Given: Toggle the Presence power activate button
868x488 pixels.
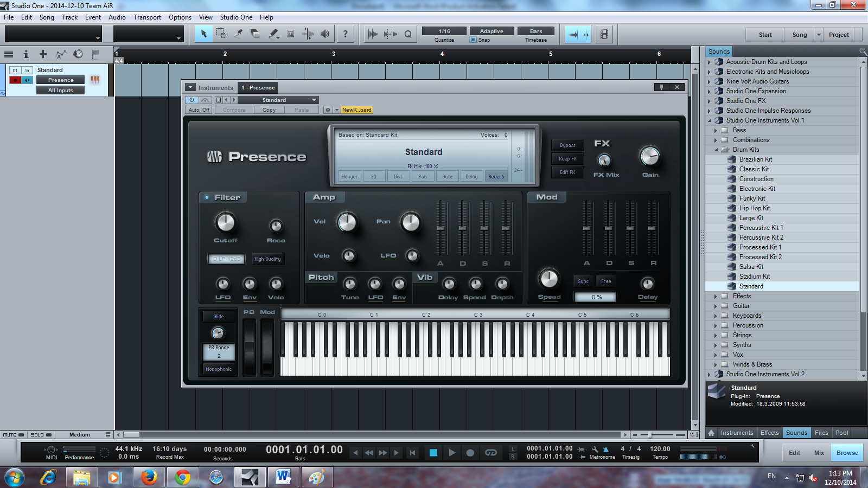Looking at the screenshot, I should [x=192, y=100].
